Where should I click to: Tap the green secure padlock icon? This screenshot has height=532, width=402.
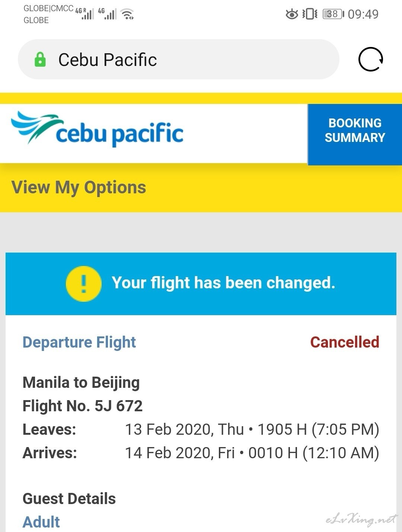(x=40, y=60)
